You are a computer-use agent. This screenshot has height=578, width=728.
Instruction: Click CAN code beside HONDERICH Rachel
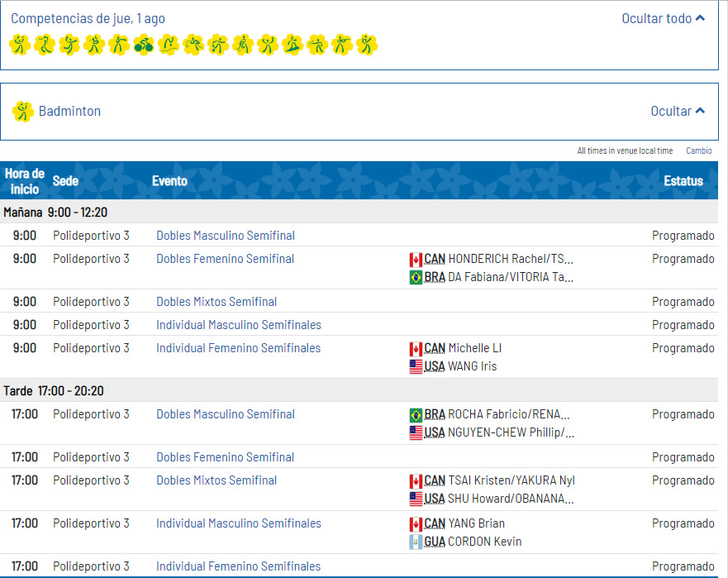(x=435, y=259)
